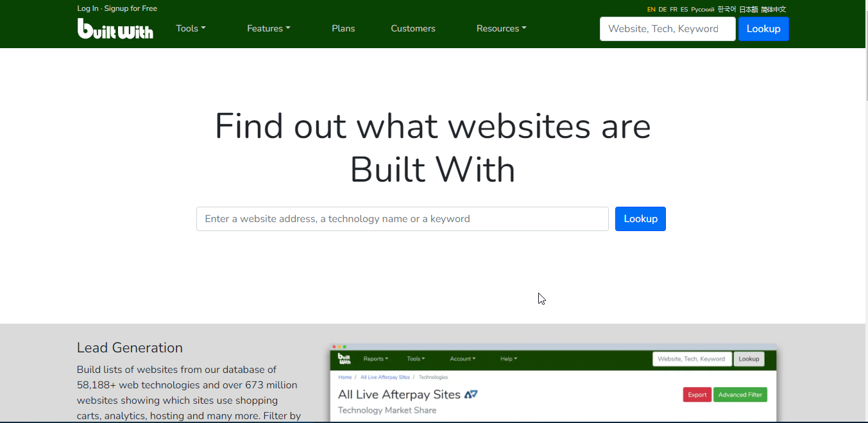
Task: Expand the Resources dropdown menu
Action: [501, 28]
